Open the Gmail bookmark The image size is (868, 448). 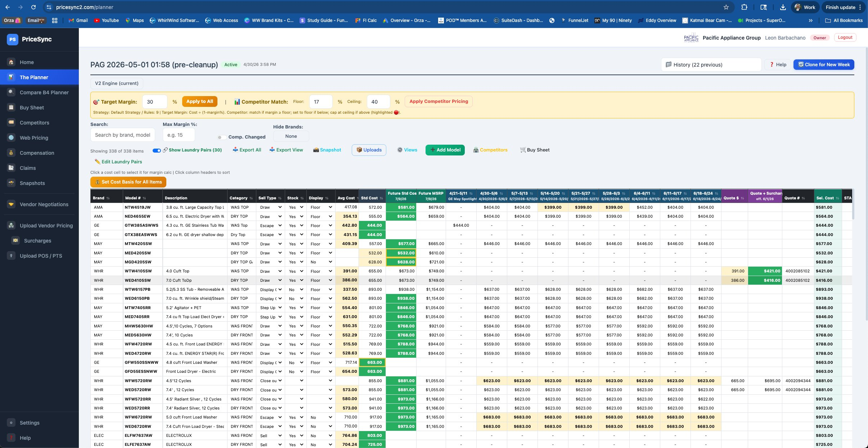tap(78, 21)
